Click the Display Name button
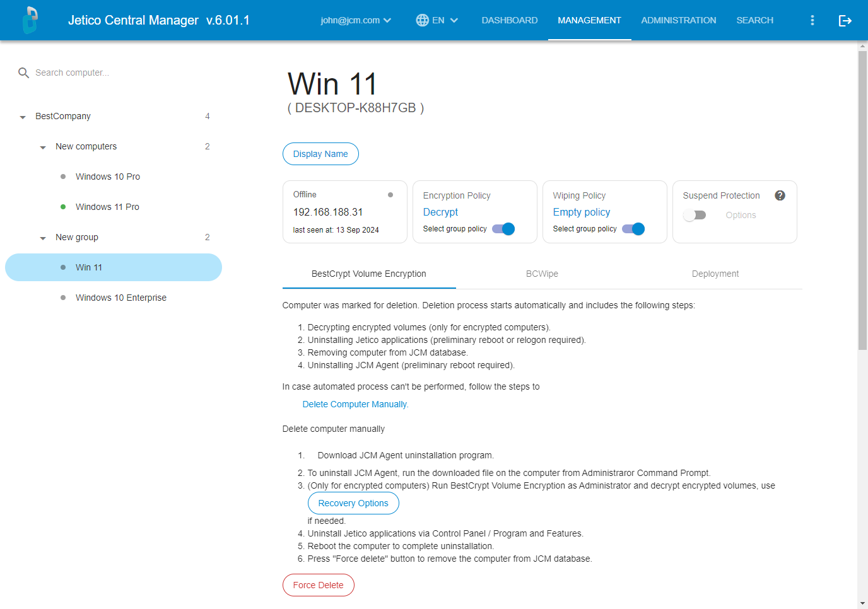This screenshot has width=868, height=609. coord(320,154)
